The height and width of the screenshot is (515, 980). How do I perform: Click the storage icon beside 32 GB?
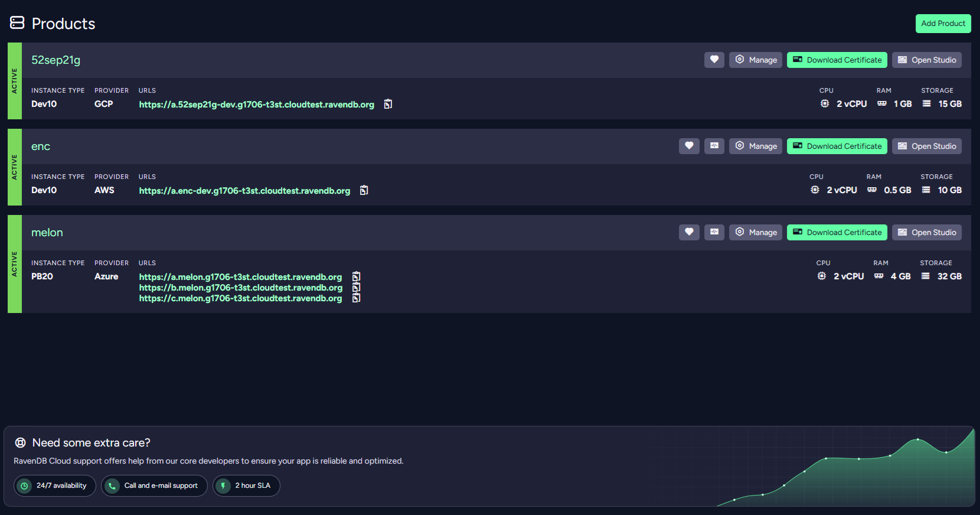pyautogui.click(x=926, y=276)
